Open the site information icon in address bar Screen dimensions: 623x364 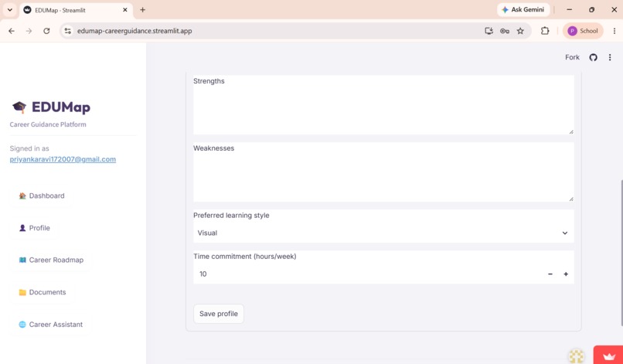point(68,31)
